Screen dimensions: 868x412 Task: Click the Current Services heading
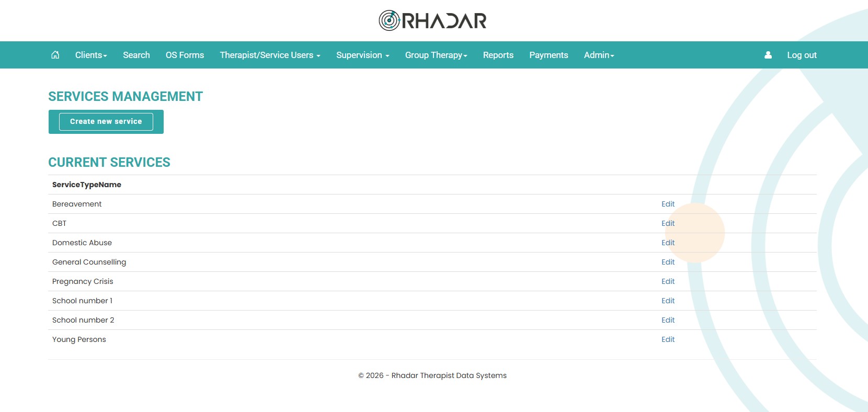pos(109,163)
